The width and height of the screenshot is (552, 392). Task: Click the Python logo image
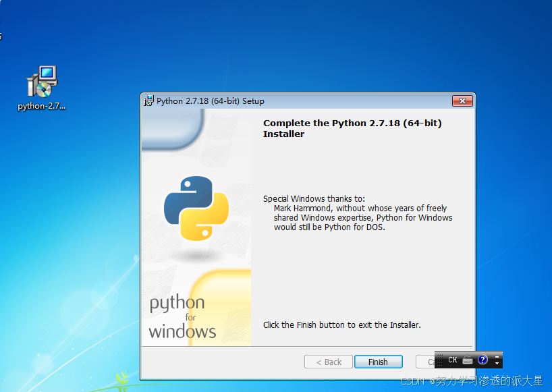pyautogui.click(x=196, y=208)
